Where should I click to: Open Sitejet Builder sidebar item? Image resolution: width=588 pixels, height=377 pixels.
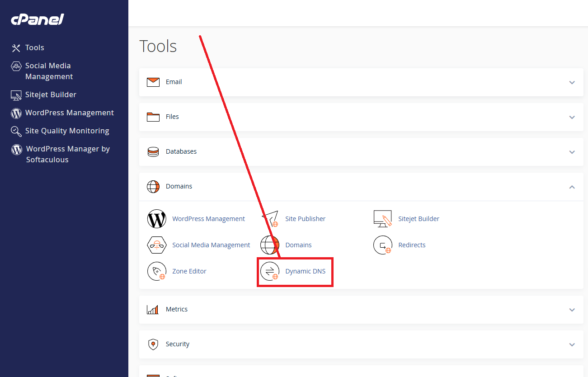tap(51, 95)
